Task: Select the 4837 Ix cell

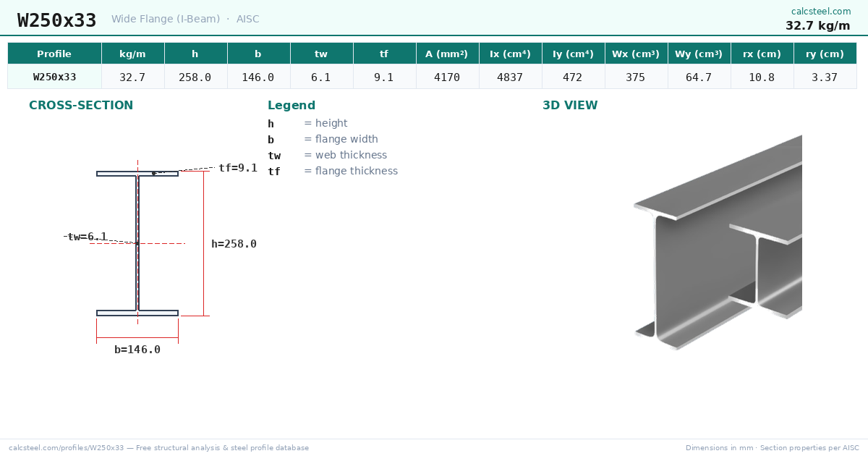Action: (x=510, y=77)
